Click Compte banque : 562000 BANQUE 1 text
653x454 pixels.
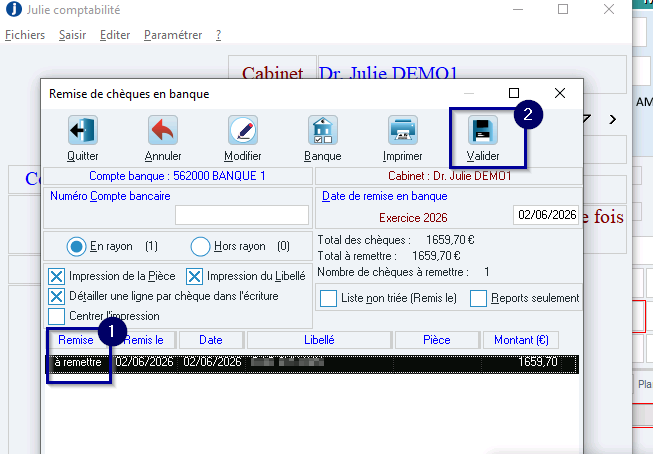click(x=177, y=176)
